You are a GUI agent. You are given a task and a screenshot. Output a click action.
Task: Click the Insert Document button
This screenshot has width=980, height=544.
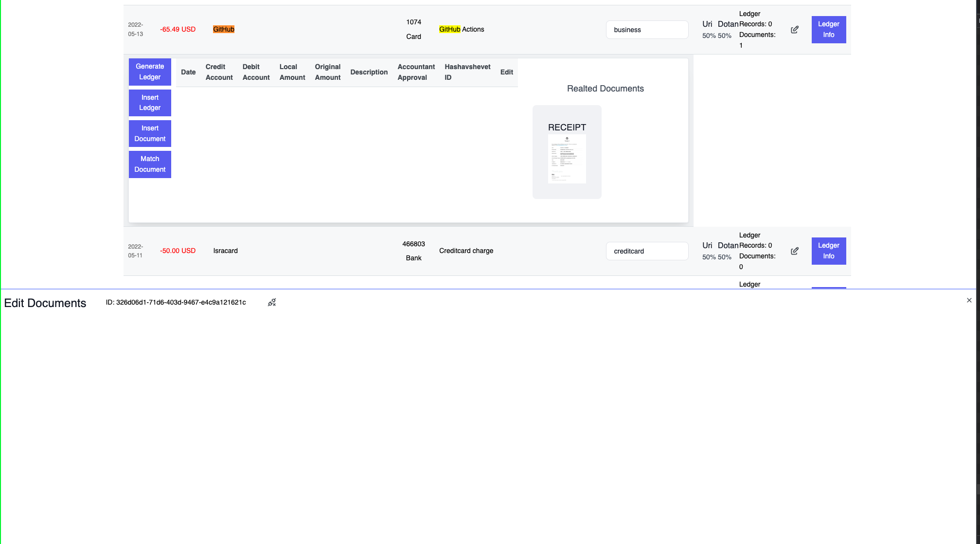(x=150, y=133)
